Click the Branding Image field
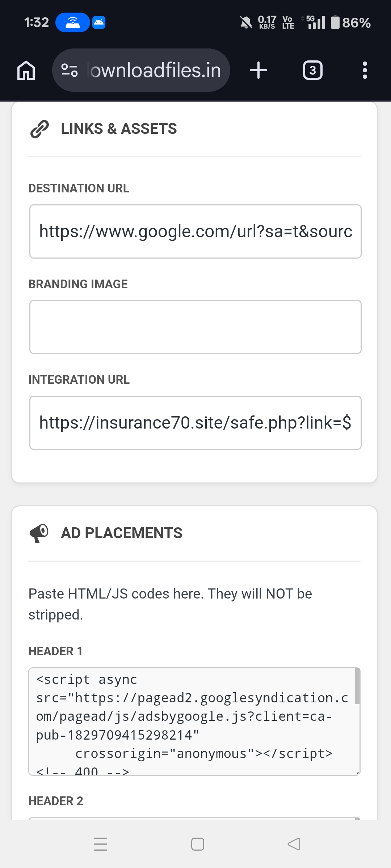 (x=195, y=327)
